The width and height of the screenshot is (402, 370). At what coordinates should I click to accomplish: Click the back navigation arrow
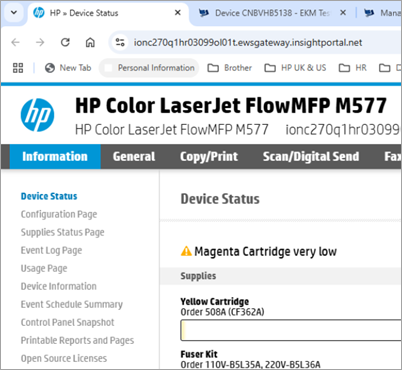point(15,42)
